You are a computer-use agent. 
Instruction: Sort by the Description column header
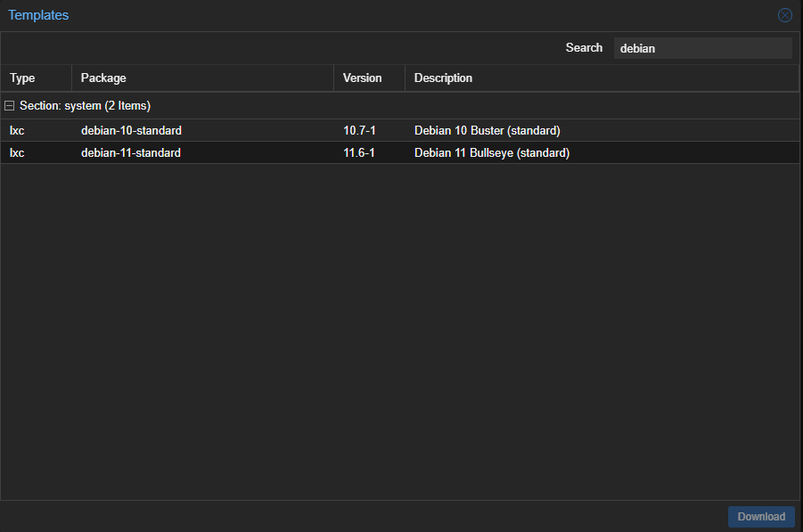pos(602,78)
